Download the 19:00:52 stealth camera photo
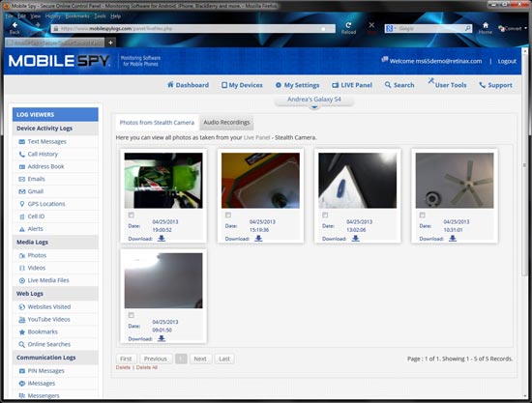The width and height of the screenshot is (532, 403). pyautogui.click(x=162, y=239)
